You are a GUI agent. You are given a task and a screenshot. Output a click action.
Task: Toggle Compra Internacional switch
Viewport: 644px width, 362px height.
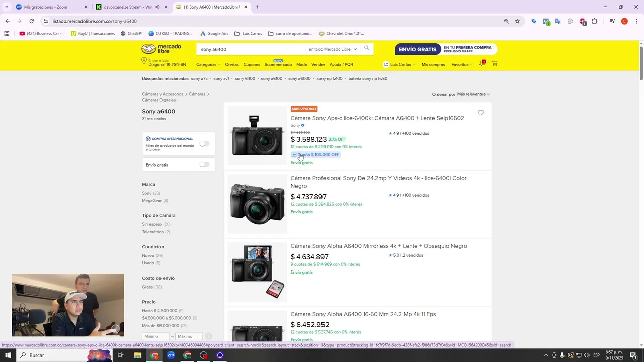pos(204,143)
